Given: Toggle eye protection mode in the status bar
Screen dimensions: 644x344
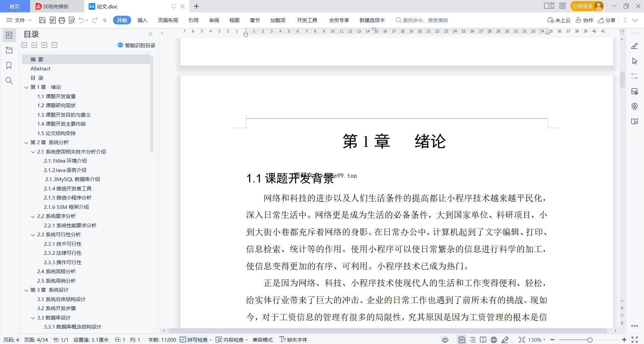Looking at the screenshot, I should [x=445, y=340].
